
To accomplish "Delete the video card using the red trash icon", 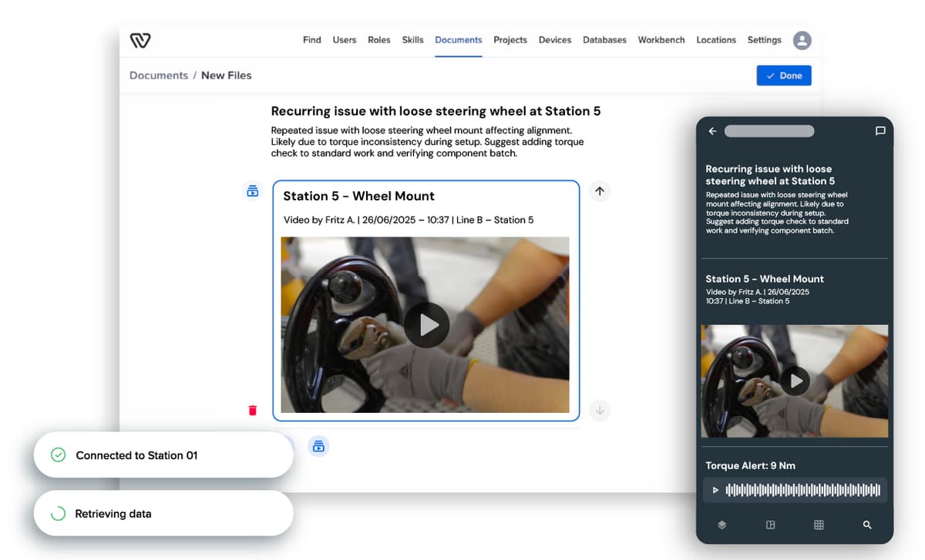I will 252,410.
